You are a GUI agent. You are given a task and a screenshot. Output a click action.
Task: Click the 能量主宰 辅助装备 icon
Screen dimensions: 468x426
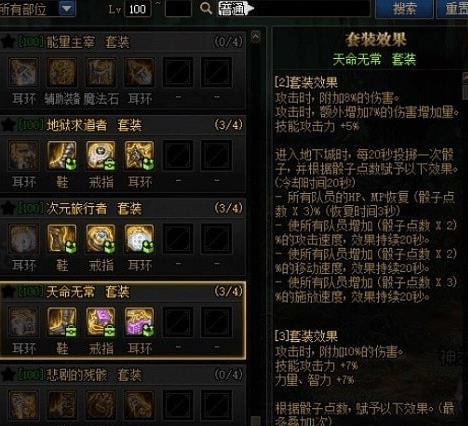[x=62, y=72]
